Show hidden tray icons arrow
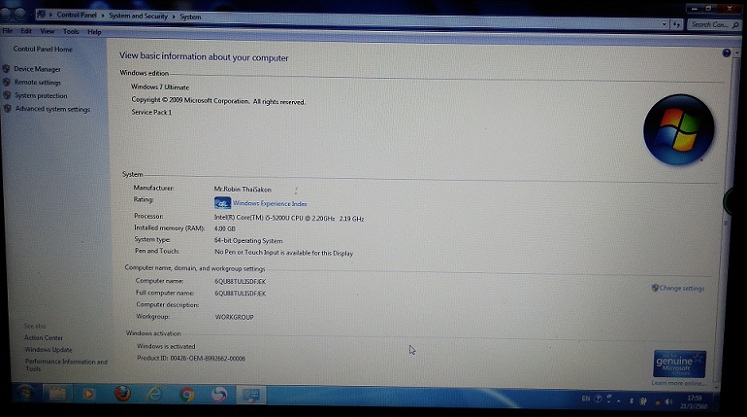 (619, 401)
